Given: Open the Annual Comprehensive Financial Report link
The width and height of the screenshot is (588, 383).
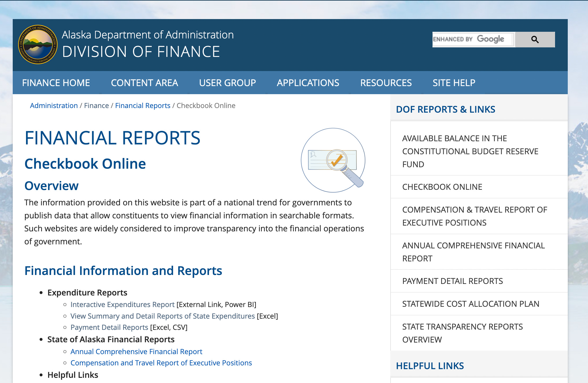Looking at the screenshot, I should pos(136,352).
